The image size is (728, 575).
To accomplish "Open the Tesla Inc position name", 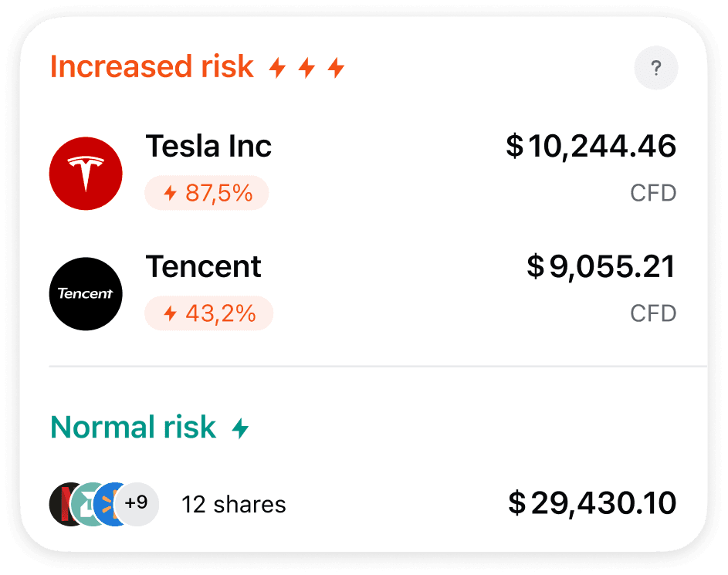I will [x=208, y=146].
